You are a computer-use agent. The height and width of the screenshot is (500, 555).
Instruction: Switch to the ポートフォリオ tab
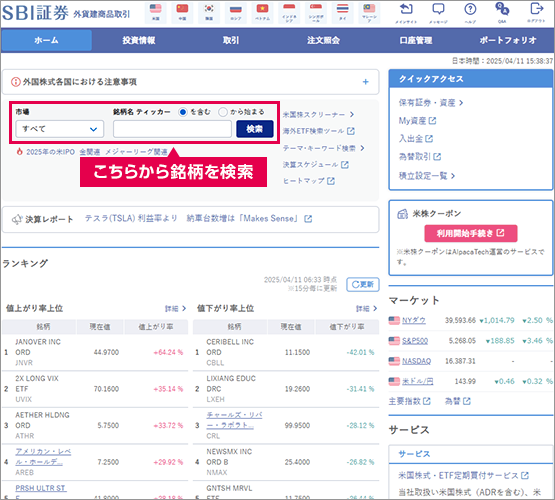point(508,40)
